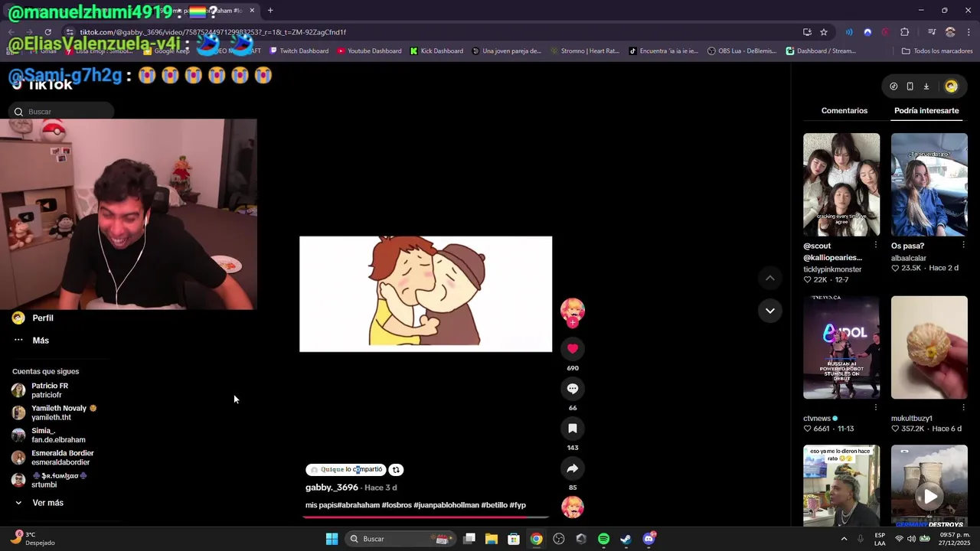Click the compass icon atop right panel
Viewport: 980px width, 551px height.
tap(893, 86)
